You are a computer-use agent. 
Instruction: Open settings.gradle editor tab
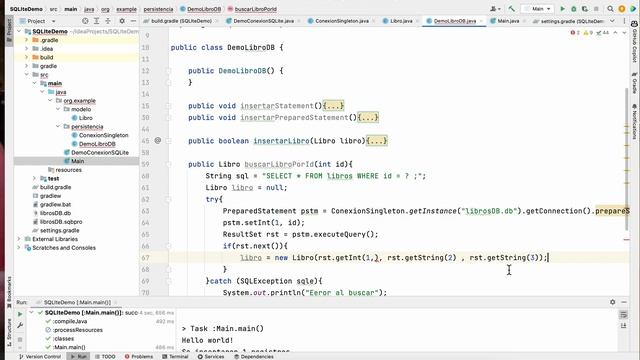(569, 21)
